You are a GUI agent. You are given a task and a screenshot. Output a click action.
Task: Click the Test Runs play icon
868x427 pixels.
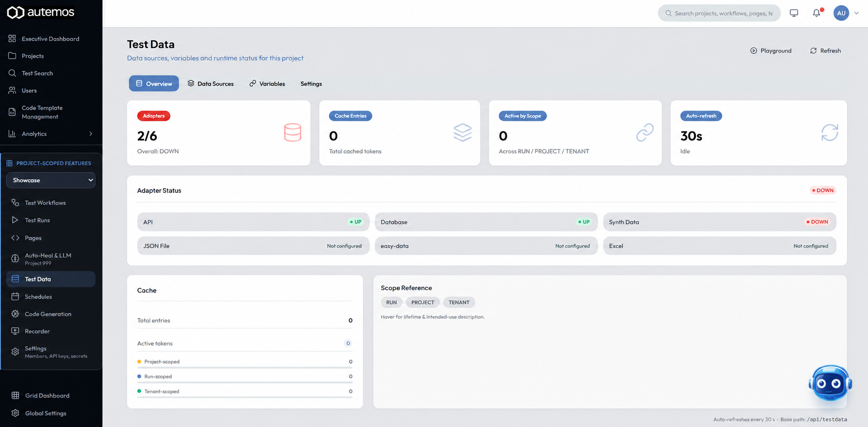(15, 220)
